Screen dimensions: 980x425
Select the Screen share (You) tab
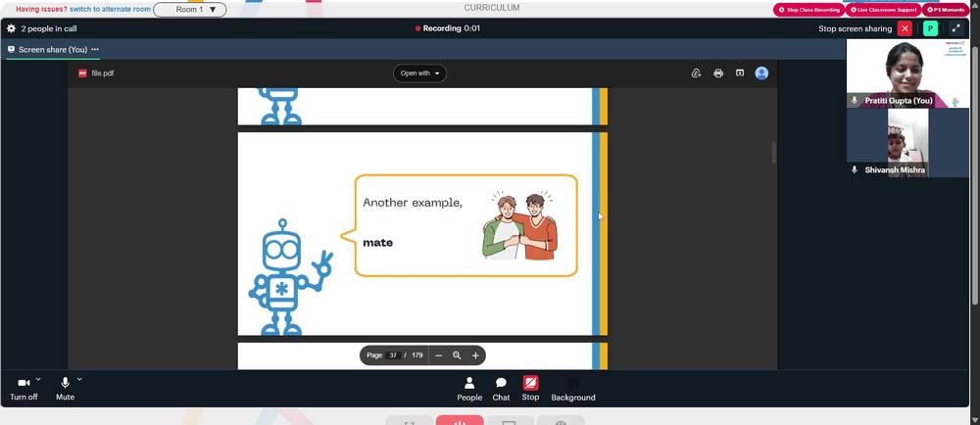(53, 49)
